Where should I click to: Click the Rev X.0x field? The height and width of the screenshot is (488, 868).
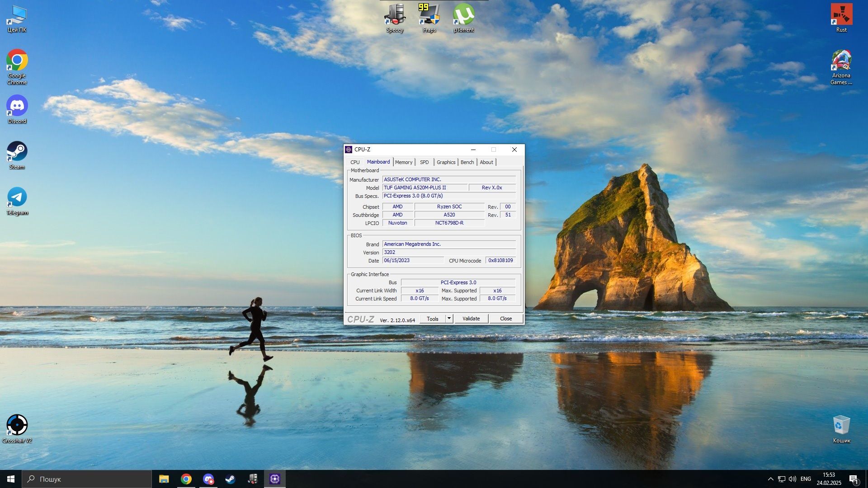click(x=492, y=188)
